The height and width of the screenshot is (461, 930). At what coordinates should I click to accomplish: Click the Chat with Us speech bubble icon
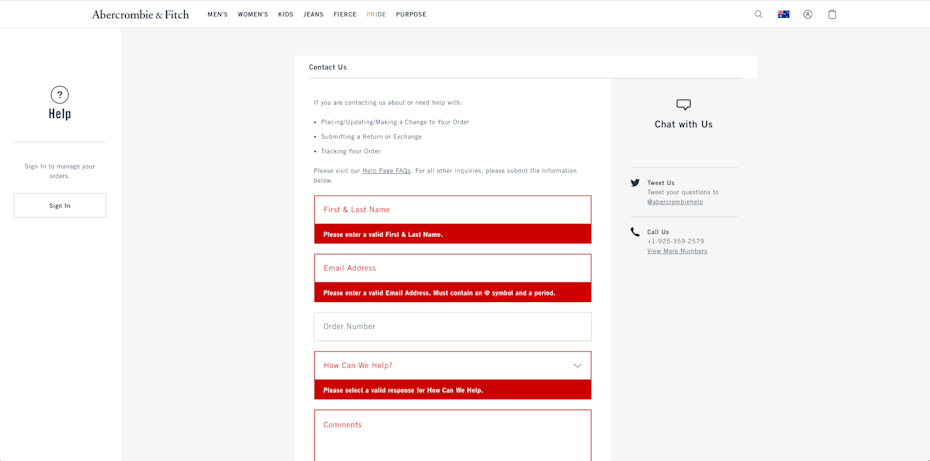tap(683, 105)
